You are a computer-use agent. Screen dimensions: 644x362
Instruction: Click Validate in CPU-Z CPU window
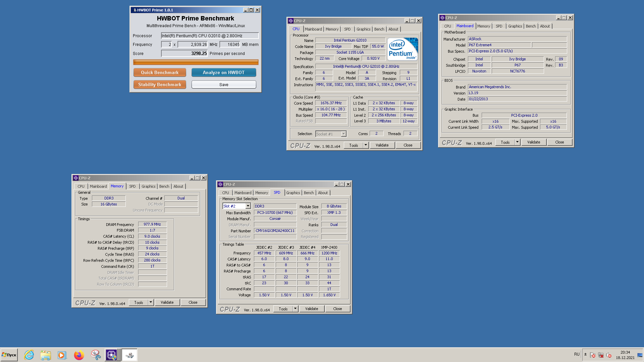tap(382, 145)
